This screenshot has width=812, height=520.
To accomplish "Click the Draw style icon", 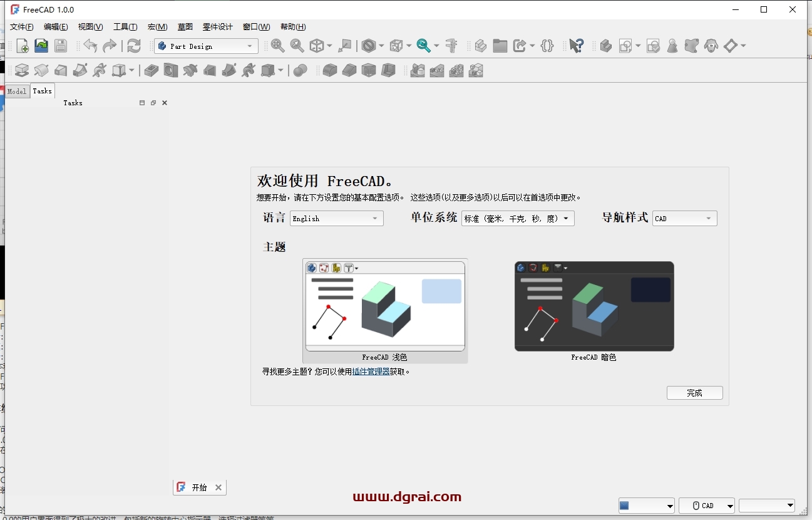I will click(x=369, y=46).
